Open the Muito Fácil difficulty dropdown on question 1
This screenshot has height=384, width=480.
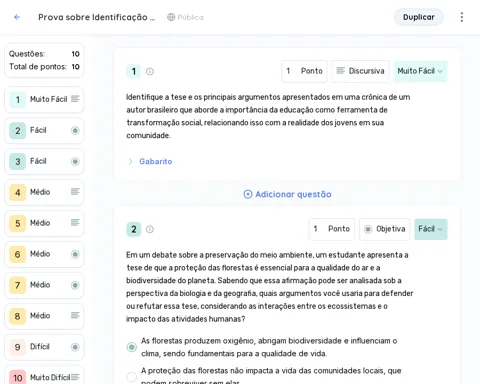[x=420, y=71]
